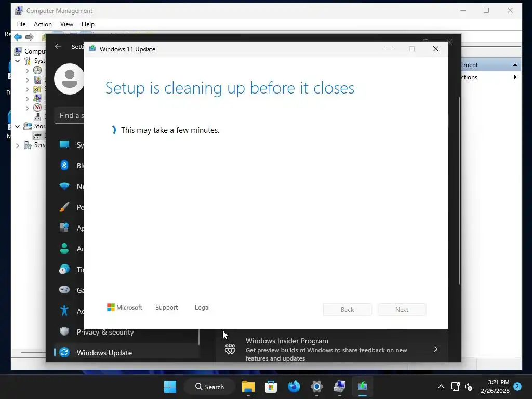This screenshot has width=532, height=399.
Task: Select the Performance red circle icon
Action: coord(37,108)
